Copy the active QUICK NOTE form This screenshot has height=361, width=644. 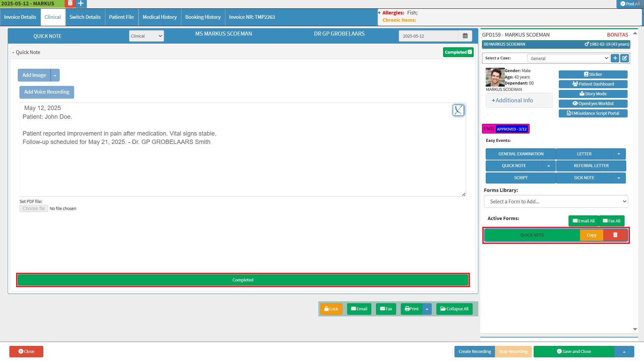click(592, 235)
